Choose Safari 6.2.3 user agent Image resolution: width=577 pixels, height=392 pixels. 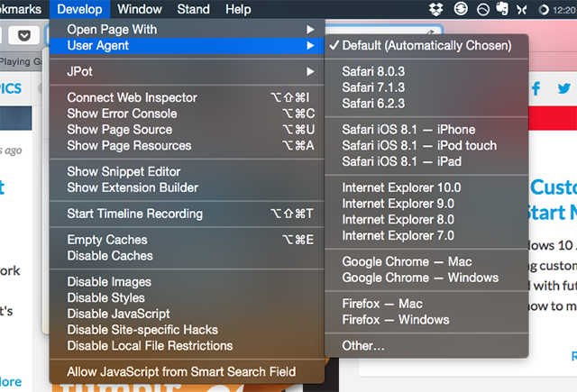426,104
